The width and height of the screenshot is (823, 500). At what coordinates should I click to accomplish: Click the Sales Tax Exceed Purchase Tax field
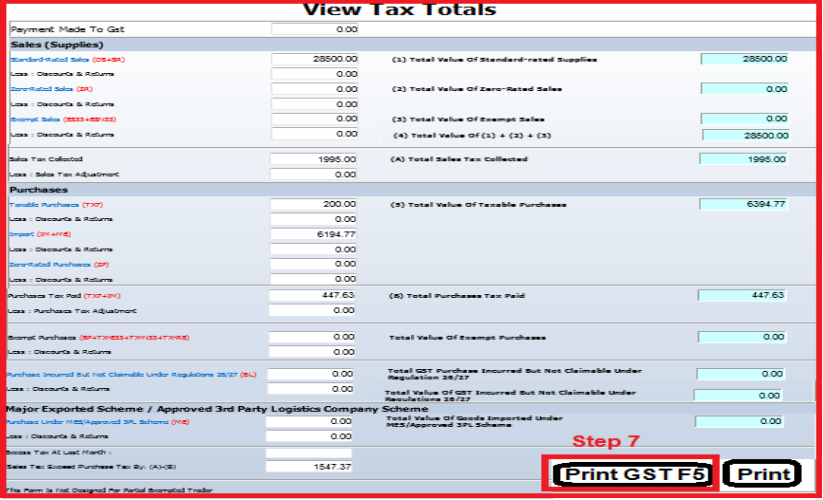(x=308, y=467)
